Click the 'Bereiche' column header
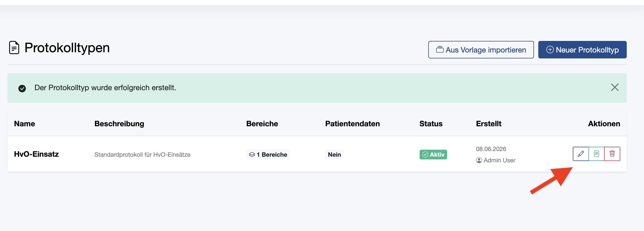This screenshot has width=644, height=231. (x=262, y=124)
